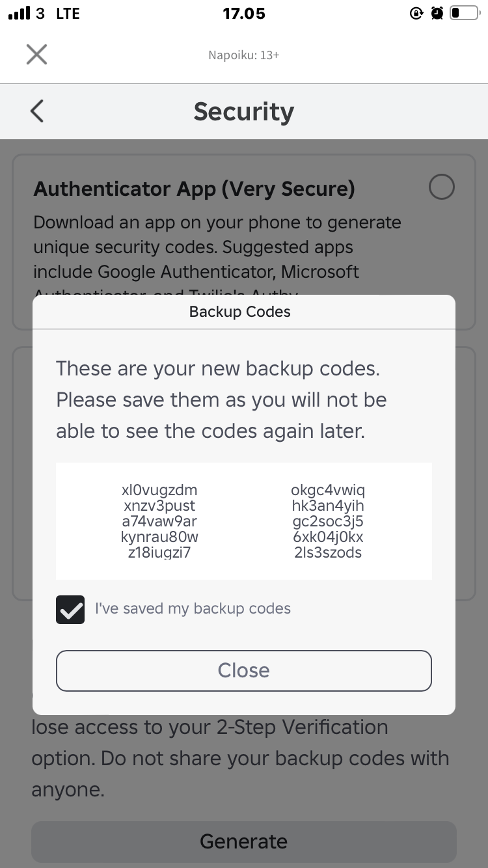Tap the rotation lock status icon
This screenshot has width=488, height=868.
(416, 13)
